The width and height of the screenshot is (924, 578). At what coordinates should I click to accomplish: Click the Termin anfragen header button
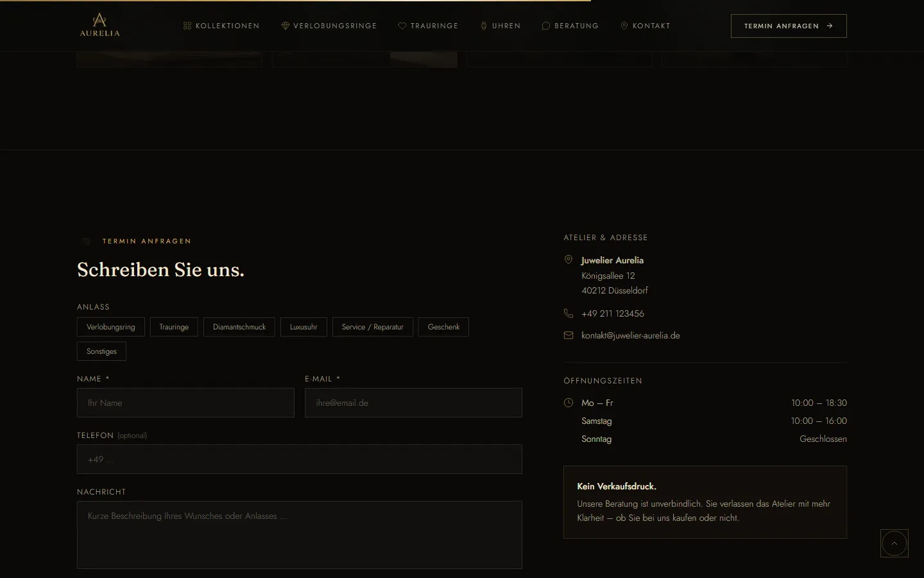789,26
